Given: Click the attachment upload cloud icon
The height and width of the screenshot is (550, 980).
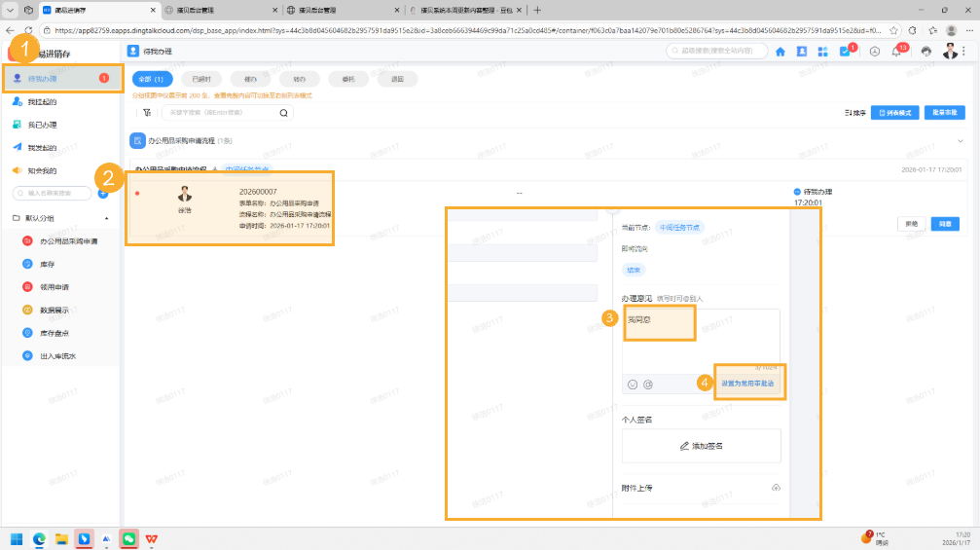Looking at the screenshot, I should 775,488.
